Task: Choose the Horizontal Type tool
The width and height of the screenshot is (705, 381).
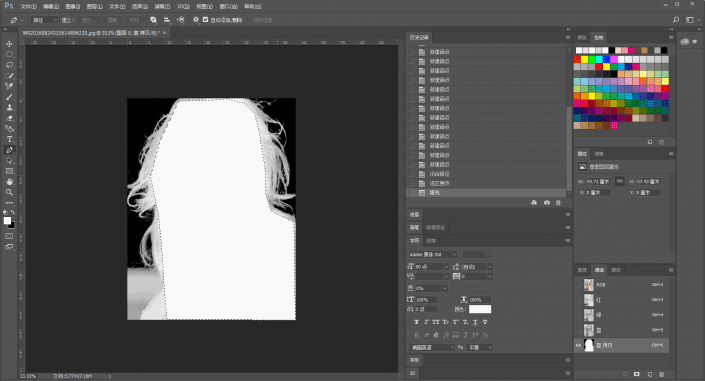Action: pyautogui.click(x=9, y=139)
